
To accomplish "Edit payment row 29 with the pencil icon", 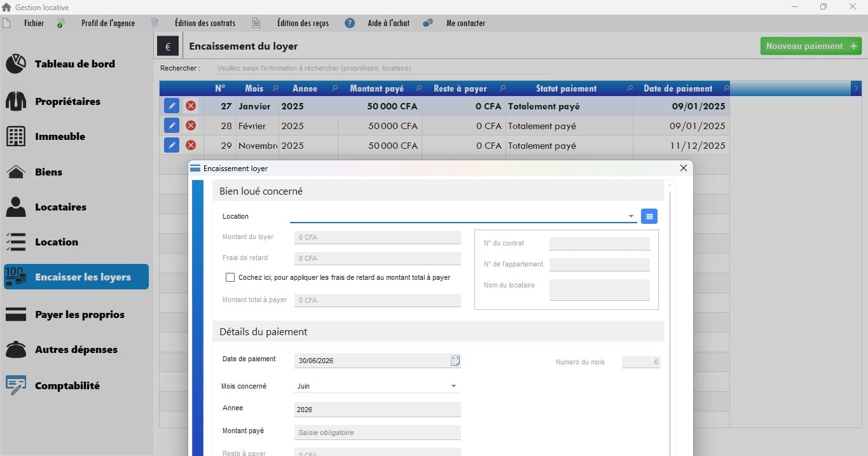I will (171, 146).
